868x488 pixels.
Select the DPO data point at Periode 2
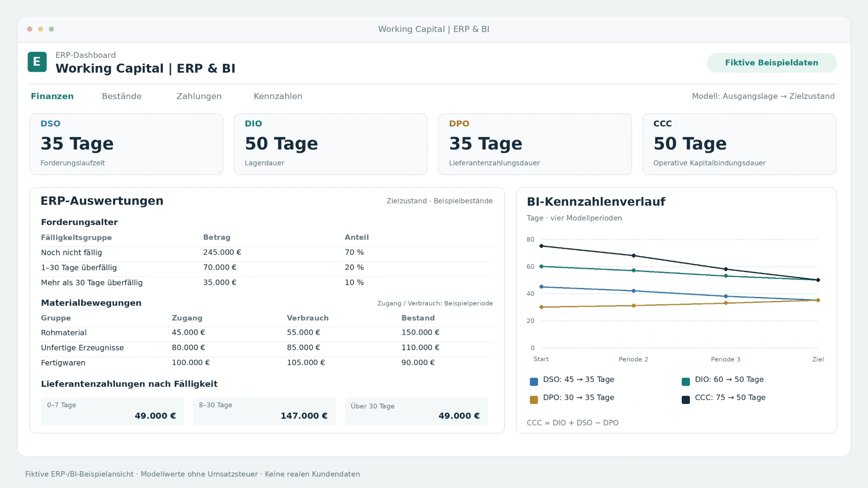(x=634, y=306)
